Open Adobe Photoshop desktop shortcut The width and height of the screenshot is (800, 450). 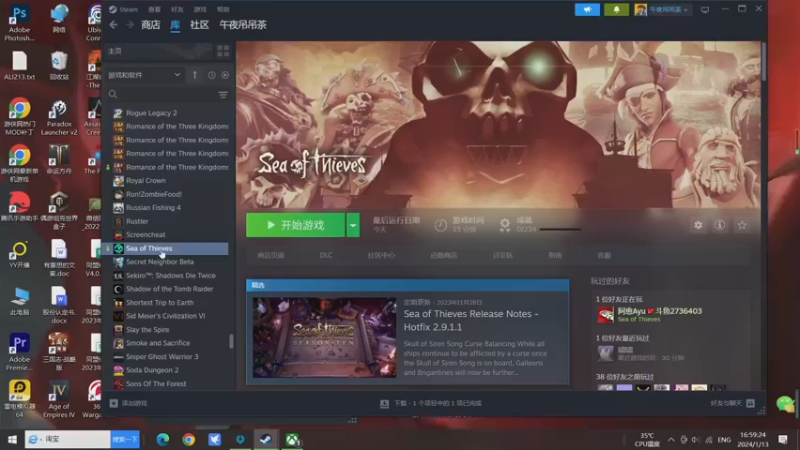pyautogui.click(x=19, y=23)
